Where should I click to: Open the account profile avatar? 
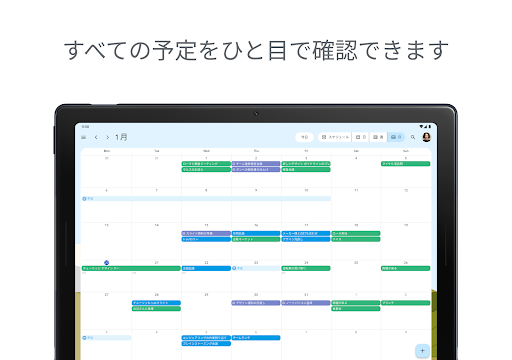tap(426, 137)
